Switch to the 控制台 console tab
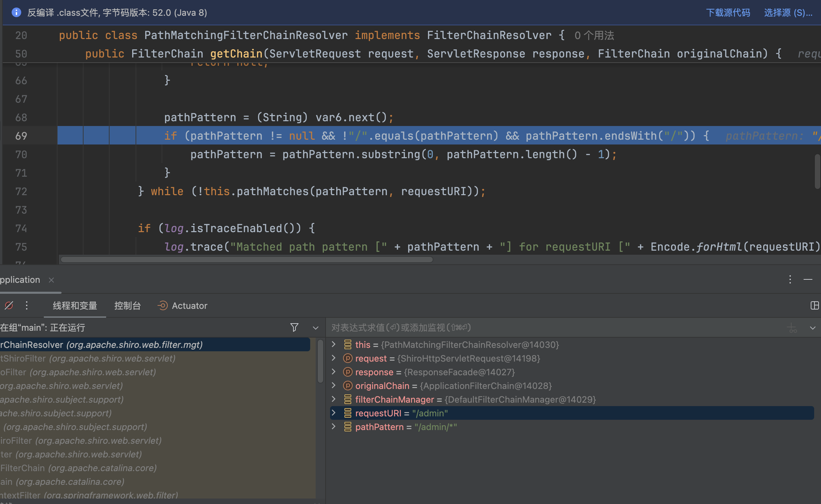The image size is (821, 504). (127, 306)
